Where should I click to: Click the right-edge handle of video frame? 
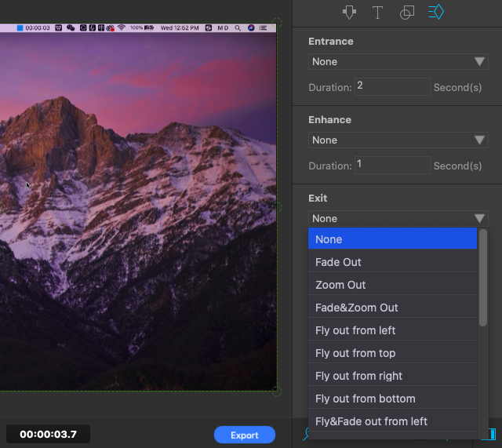[x=277, y=207]
